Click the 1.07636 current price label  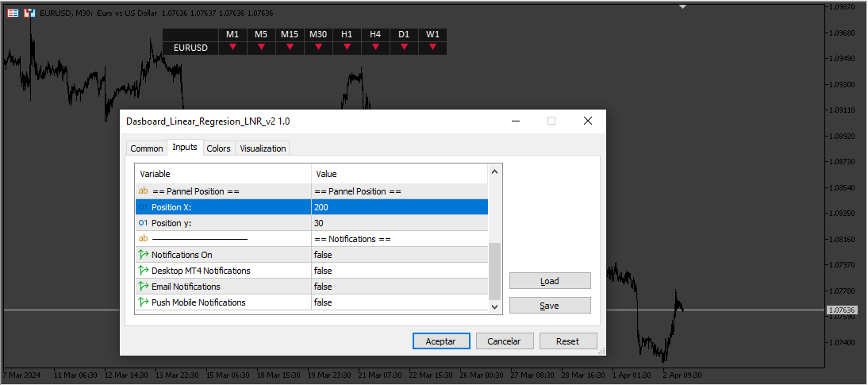pos(840,310)
